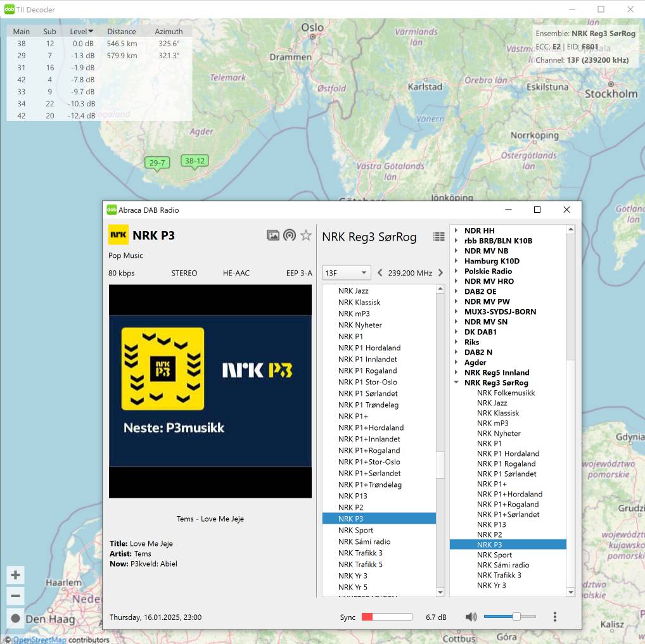This screenshot has height=644, width=645.
Task: Toggle the favorite star for NRK P3
Action: pyautogui.click(x=306, y=236)
